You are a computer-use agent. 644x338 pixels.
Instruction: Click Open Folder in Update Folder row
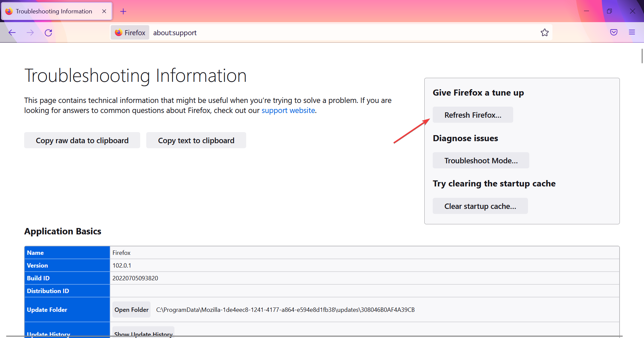[x=131, y=309]
